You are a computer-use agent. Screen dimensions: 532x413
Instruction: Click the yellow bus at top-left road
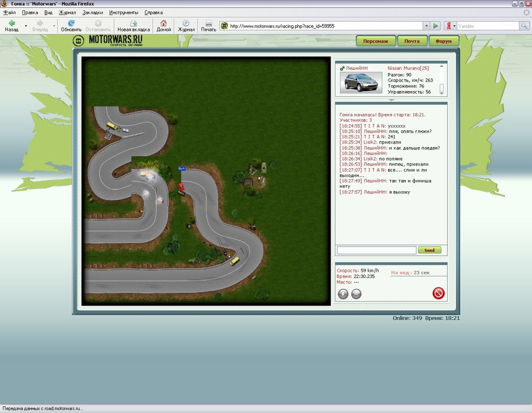click(x=112, y=126)
